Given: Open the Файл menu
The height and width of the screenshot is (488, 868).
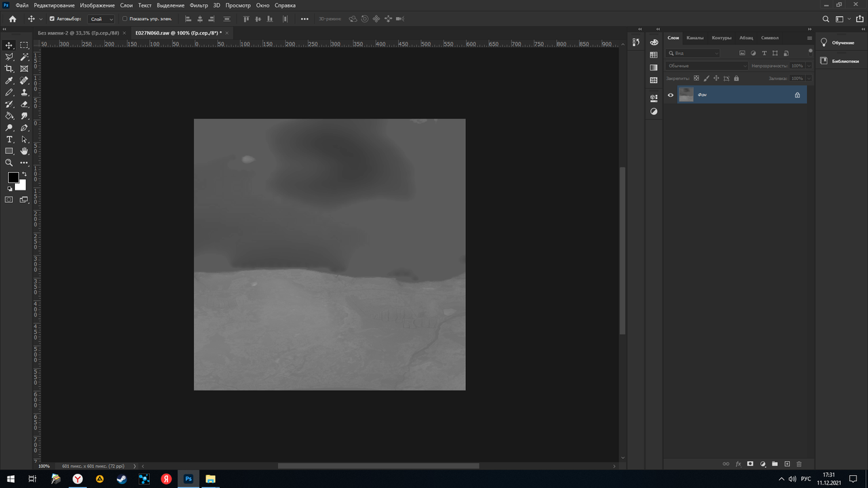Looking at the screenshot, I should point(22,5).
